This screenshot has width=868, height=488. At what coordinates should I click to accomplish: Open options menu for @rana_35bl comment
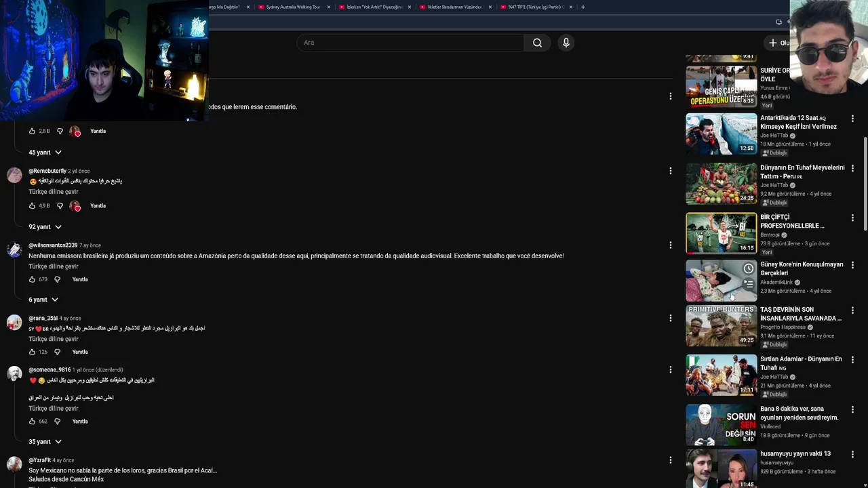670,318
